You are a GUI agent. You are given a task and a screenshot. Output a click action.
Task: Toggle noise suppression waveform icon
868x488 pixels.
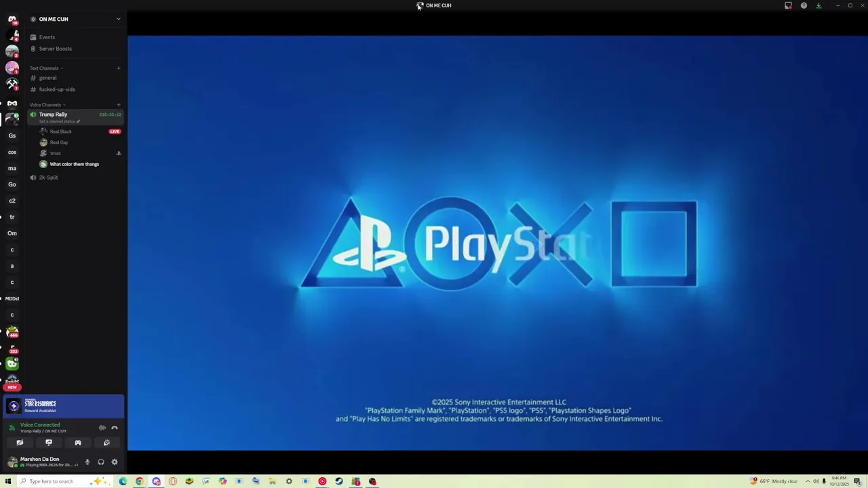point(102,428)
